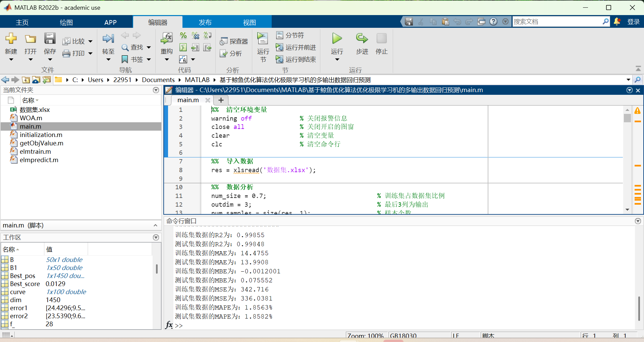Screen dimensions: 644x342
Task: Click the 打开 open folder icon
Action: pos(30,39)
